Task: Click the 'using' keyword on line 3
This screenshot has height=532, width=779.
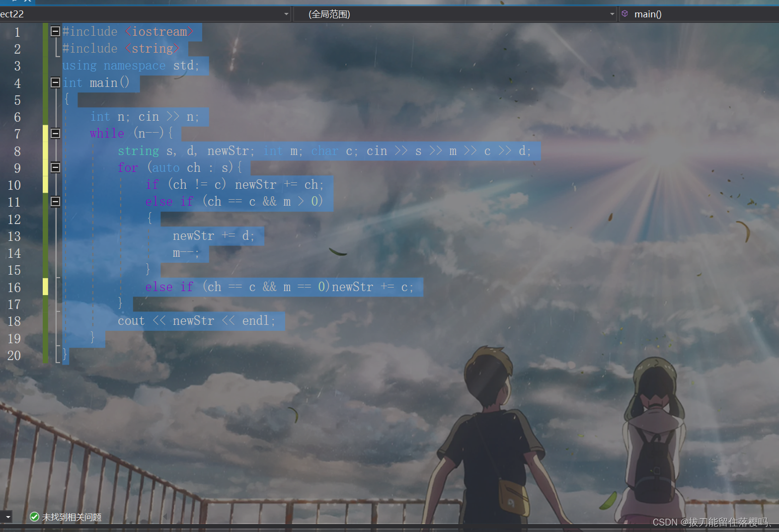Action: tap(79, 66)
